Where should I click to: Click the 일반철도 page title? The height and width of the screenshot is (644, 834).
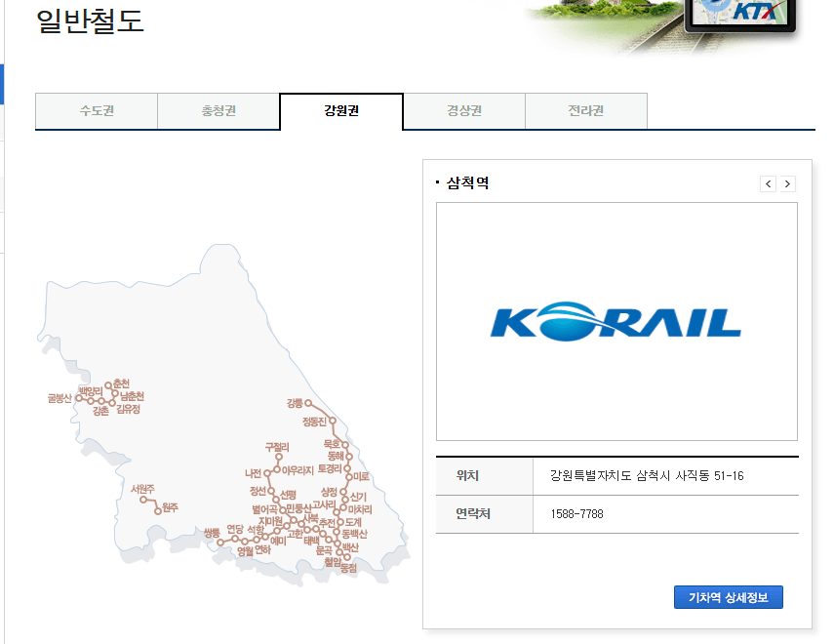tap(90, 21)
